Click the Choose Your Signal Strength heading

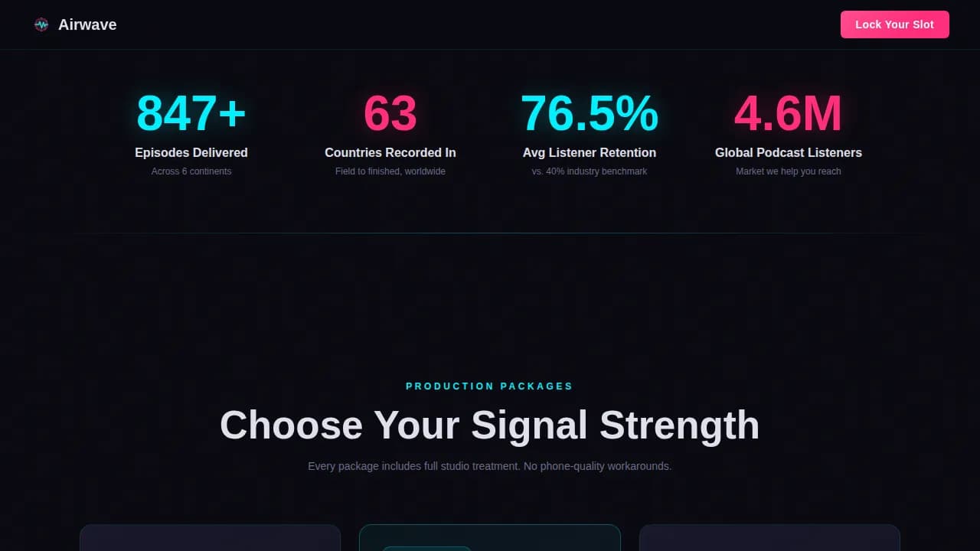(x=489, y=425)
